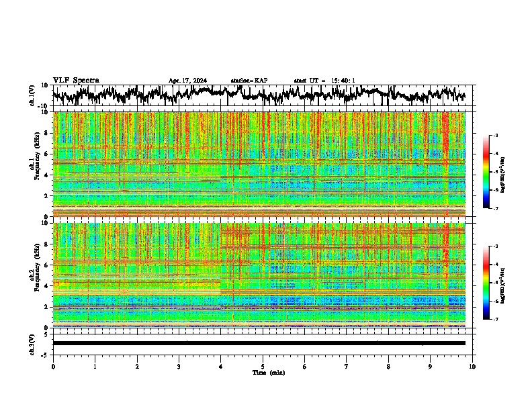Click the "-7" label on ch.2 colorbar
The height and width of the screenshot is (411, 532).
tap(496, 319)
